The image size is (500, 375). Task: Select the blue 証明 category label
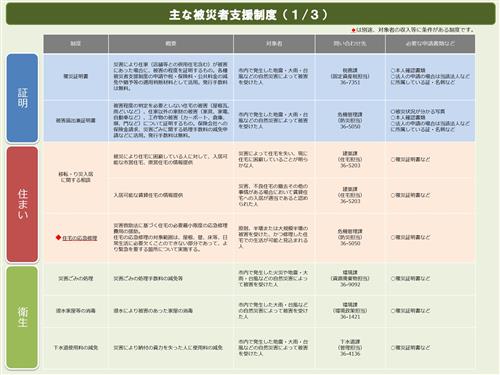[22, 98]
